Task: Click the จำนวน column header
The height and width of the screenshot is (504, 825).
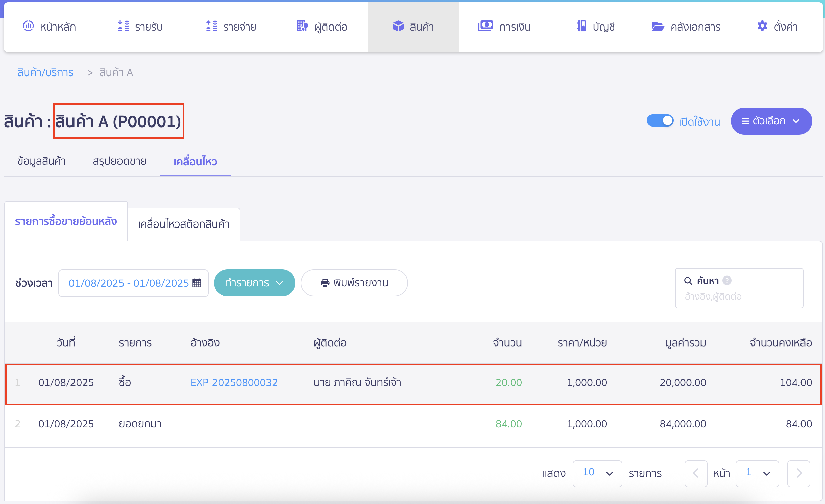Action: pyautogui.click(x=507, y=343)
